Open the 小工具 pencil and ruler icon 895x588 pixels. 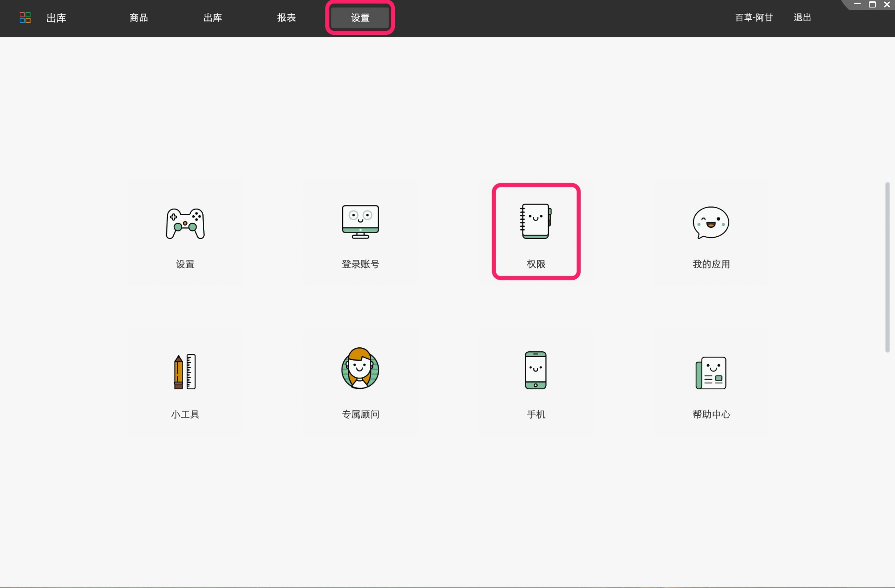coord(185,371)
